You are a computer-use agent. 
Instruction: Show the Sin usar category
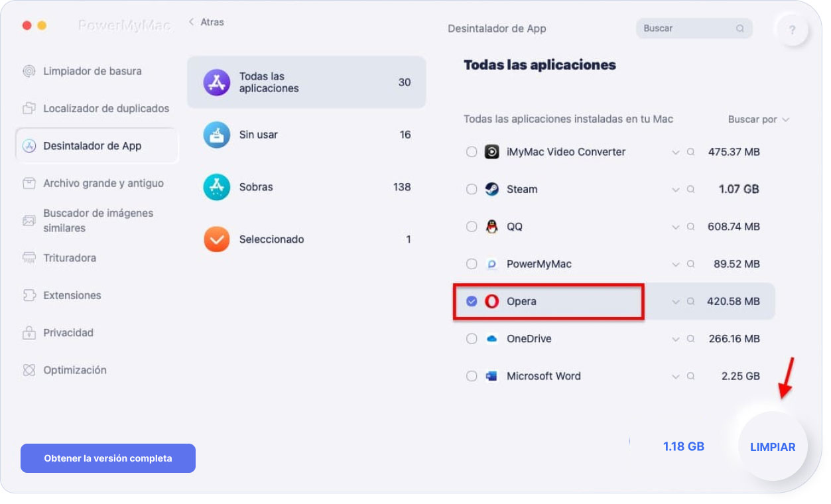coord(306,135)
